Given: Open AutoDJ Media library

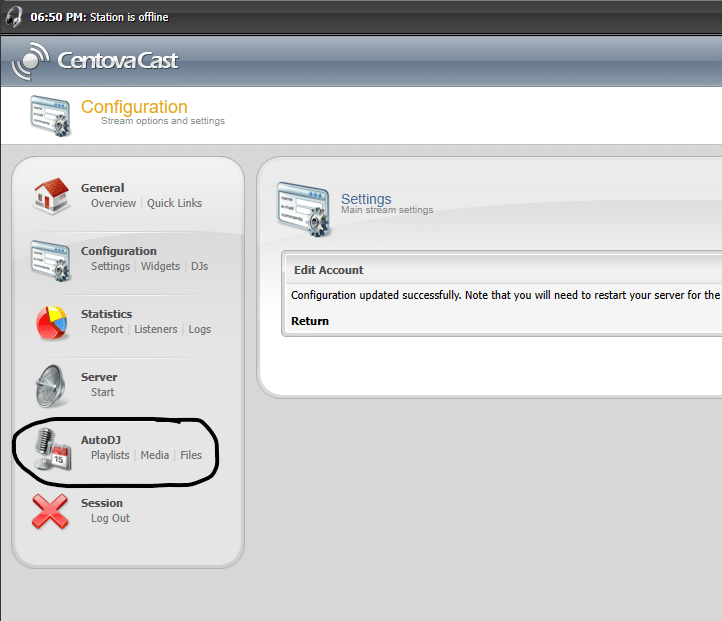Looking at the screenshot, I should (x=155, y=455).
